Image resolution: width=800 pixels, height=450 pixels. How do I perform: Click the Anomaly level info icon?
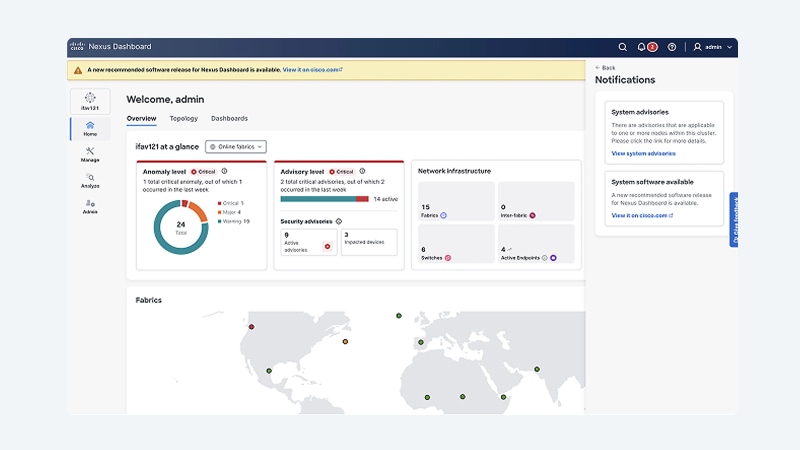coord(224,171)
